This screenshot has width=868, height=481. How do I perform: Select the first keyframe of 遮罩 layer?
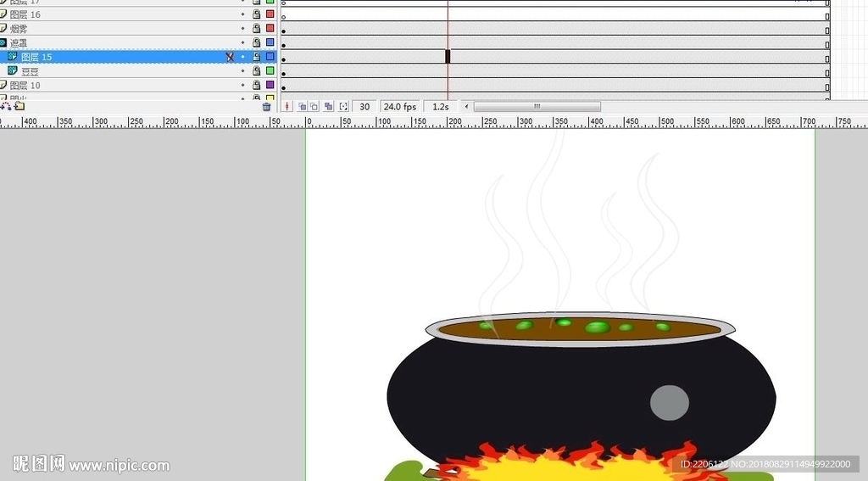pyautogui.click(x=283, y=45)
